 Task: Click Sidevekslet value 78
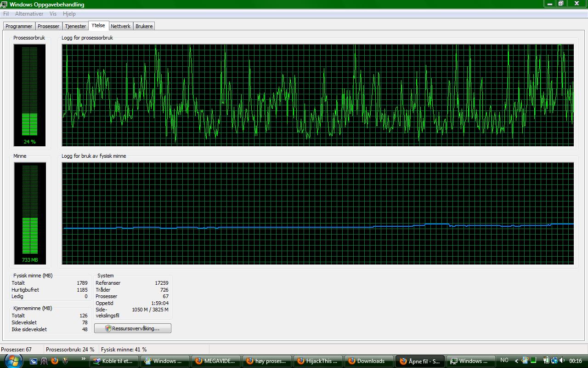(x=85, y=323)
